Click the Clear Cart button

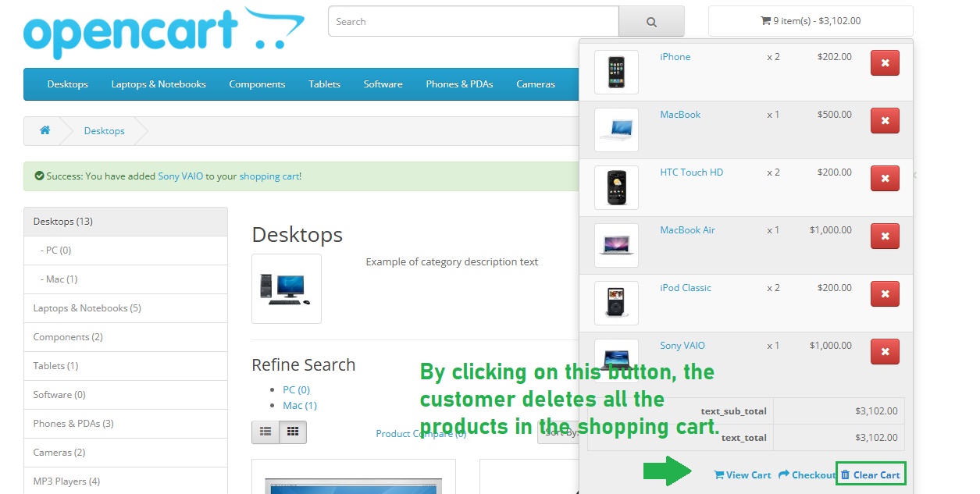[x=871, y=474]
